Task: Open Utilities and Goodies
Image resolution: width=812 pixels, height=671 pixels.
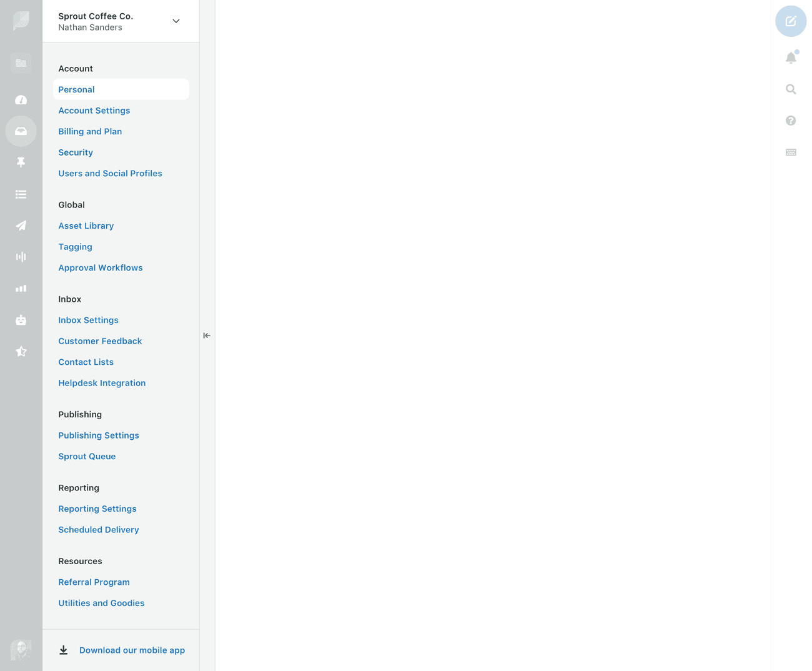Action: pyautogui.click(x=101, y=604)
